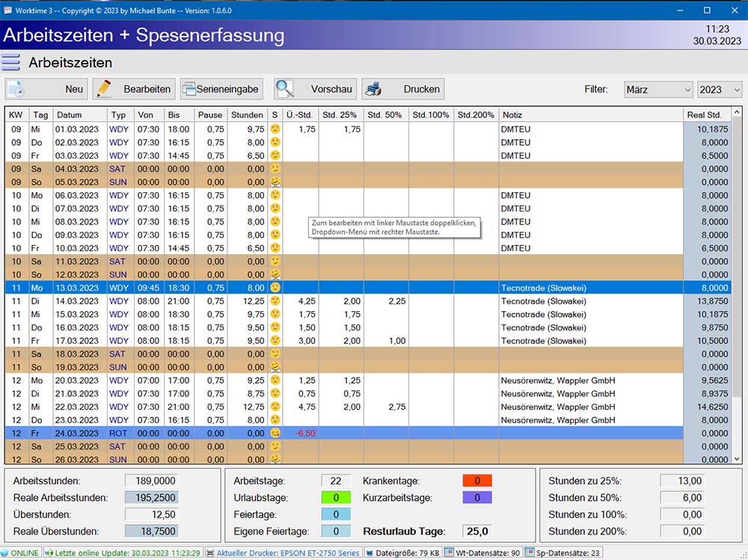Click the Neu button
Screen dimensions: 748x560
pos(46,89)
